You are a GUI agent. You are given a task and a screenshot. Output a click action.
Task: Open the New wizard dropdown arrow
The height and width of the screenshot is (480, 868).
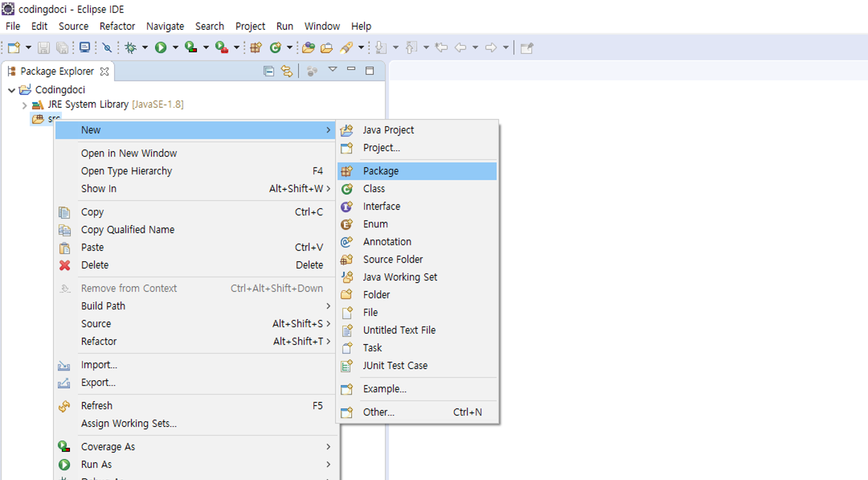28,47
